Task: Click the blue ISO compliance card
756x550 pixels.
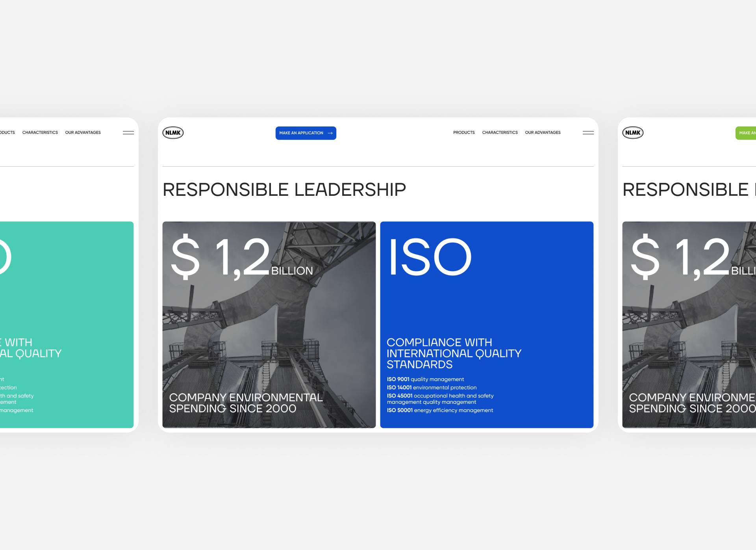Action: click(x=486, y=299)
